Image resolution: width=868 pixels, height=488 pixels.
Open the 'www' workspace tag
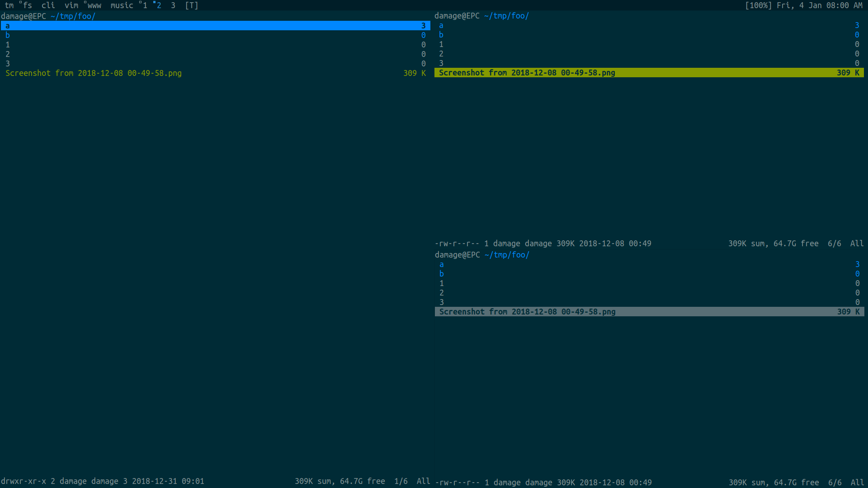(94, 5)
